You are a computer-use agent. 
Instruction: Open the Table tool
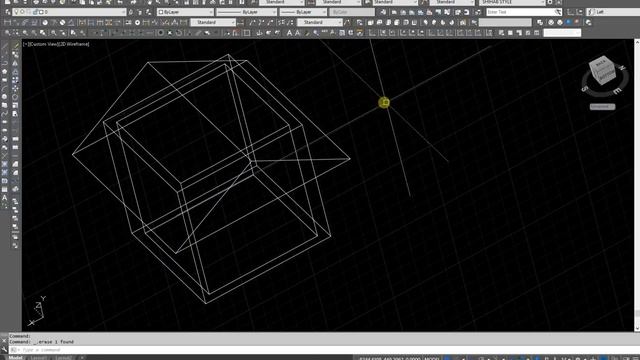pos(4,189)
